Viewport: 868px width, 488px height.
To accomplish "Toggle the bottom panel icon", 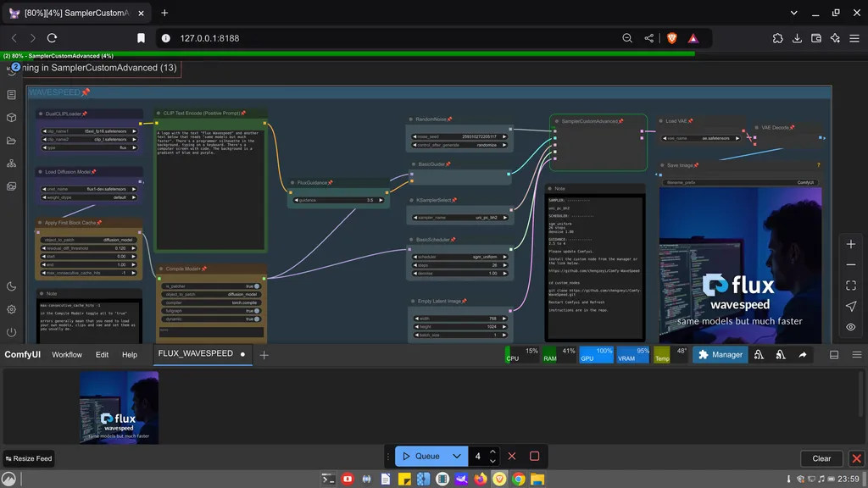I will [834, 355].
